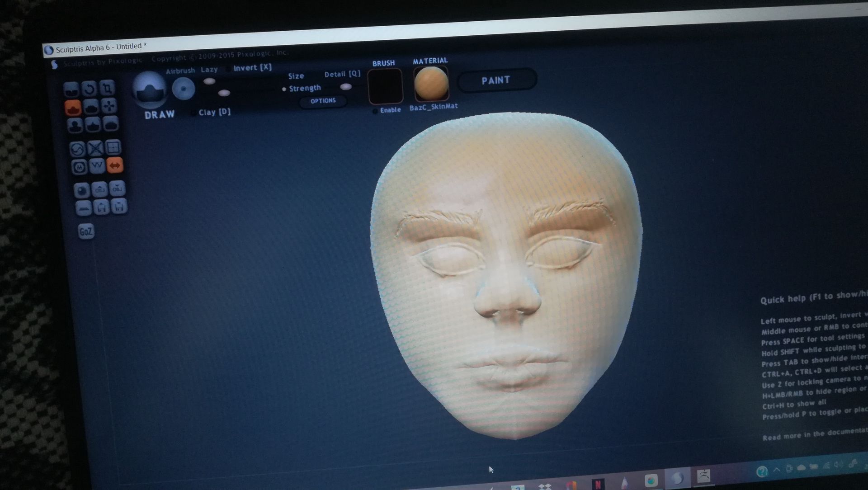Screen dimensions: 868x490
Task: Click the Reduce Selected icon
Action: tap(95, 148)
